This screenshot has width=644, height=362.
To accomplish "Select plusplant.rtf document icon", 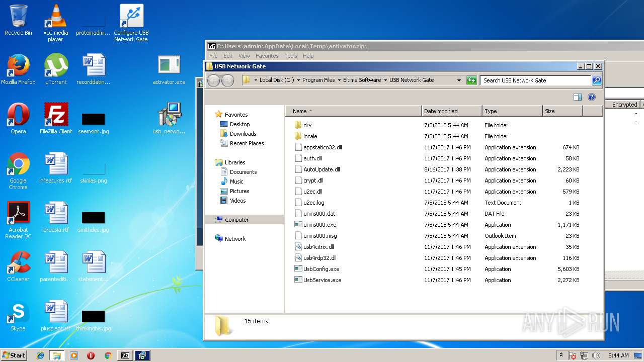I will [x=56, y=316].
